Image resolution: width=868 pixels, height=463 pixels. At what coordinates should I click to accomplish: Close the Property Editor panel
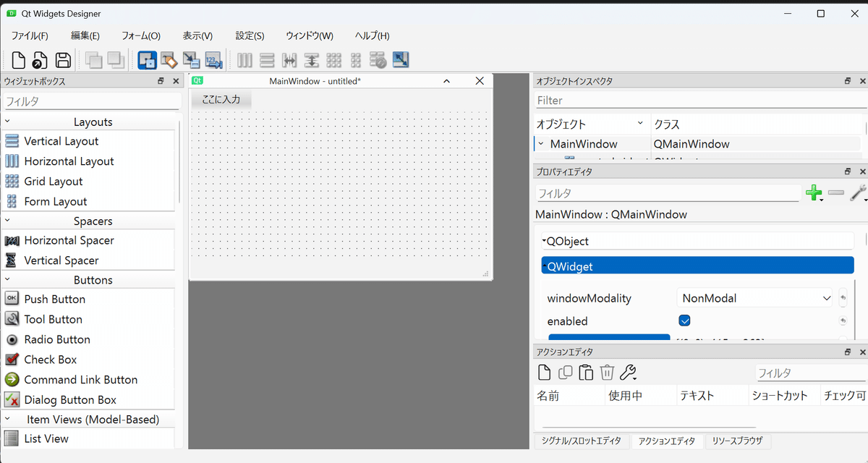click(x=862, y=171)
